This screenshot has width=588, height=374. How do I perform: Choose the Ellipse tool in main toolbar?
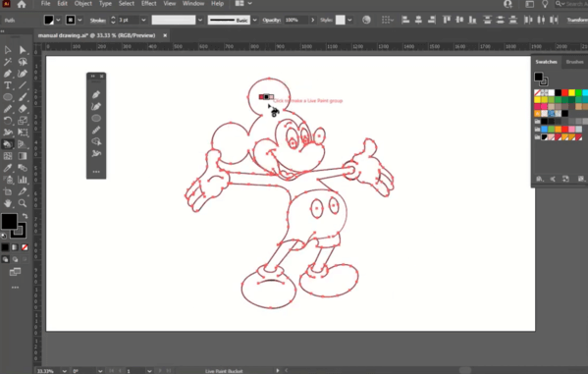click(x=8, y=97)
